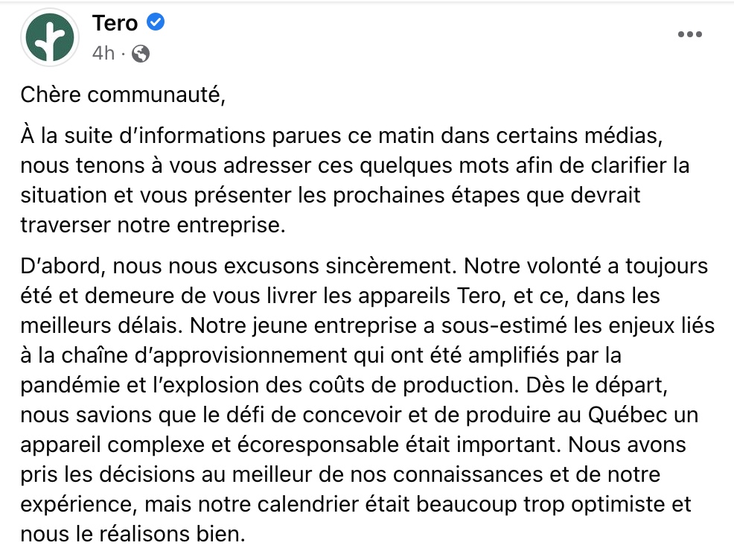
Task: Click the blue verified badge beside Tero
Action: (x=156, y=22)
